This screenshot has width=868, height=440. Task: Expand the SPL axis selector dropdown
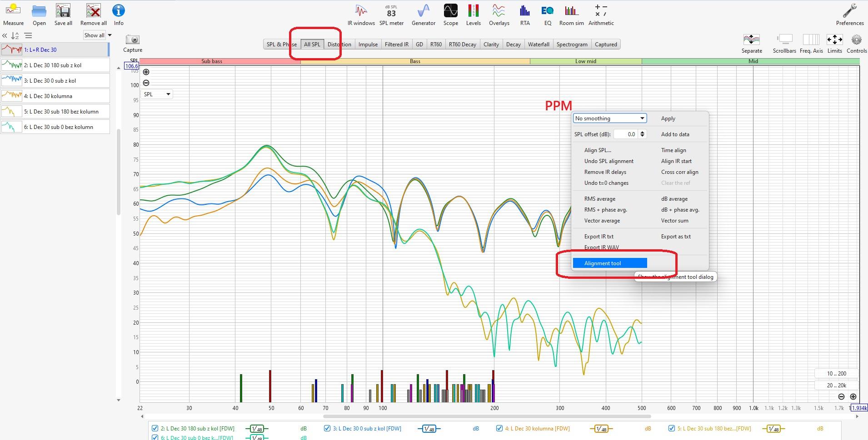[157, 94]
